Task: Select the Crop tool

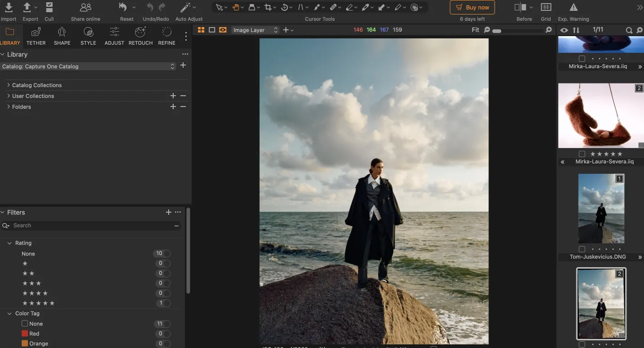Action: click(268, 7)
